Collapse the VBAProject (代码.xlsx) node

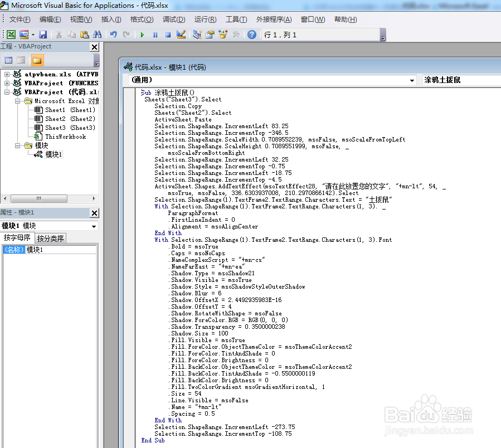click(x=7, y=92)
